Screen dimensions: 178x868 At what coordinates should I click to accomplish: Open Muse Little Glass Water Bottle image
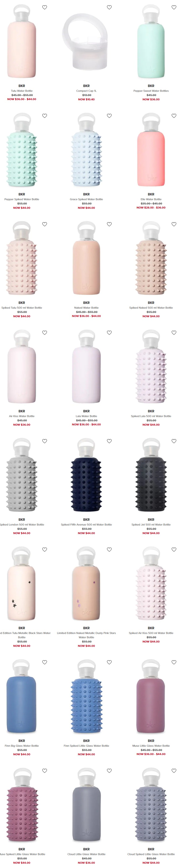point(151,696)
